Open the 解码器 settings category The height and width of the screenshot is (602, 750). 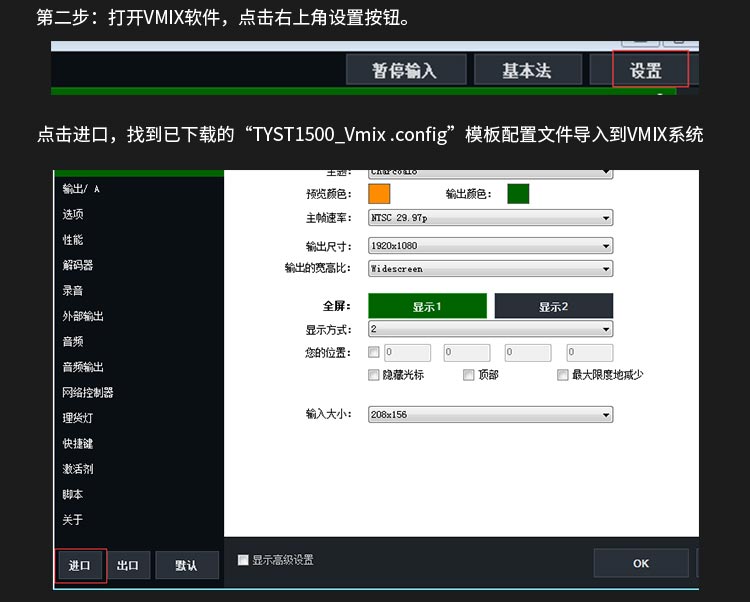(x=78, y=265)
